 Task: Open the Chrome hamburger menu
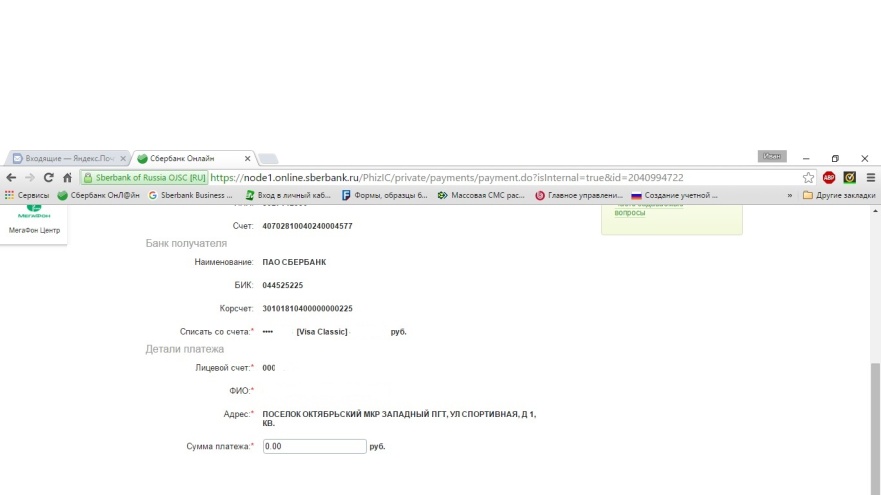point(868,177)
